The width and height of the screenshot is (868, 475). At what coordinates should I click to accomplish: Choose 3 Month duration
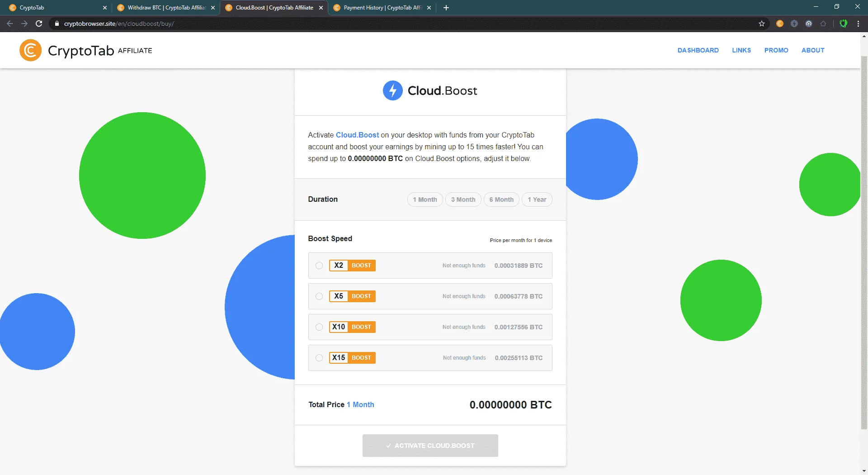tap(463, 199)
